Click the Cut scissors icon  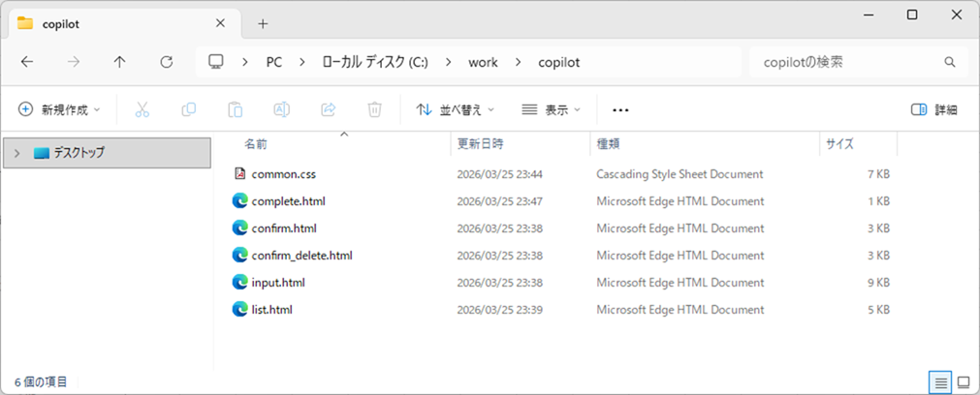click(142, 109)
